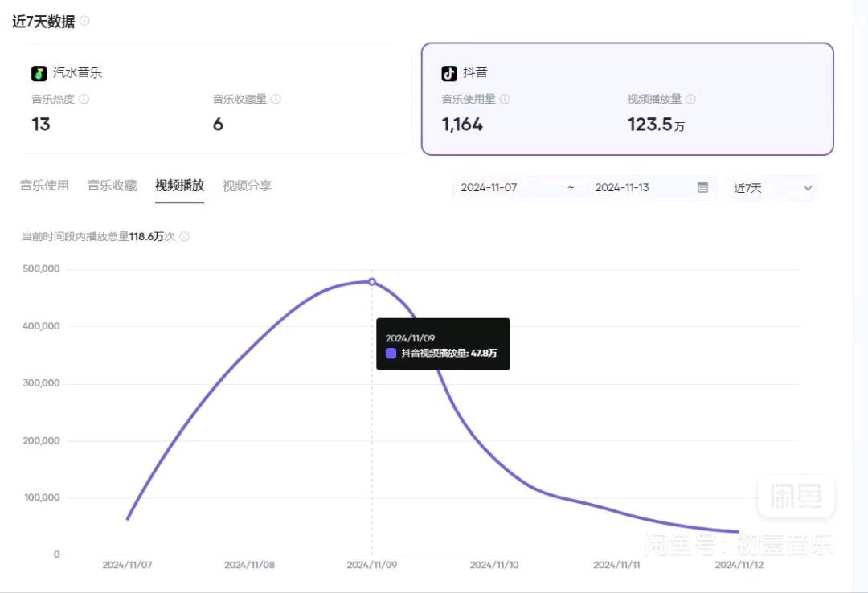Click the x-axis label 2024/11/12
The width and height of the screenshot is (868, 593).
click(739, 565)
